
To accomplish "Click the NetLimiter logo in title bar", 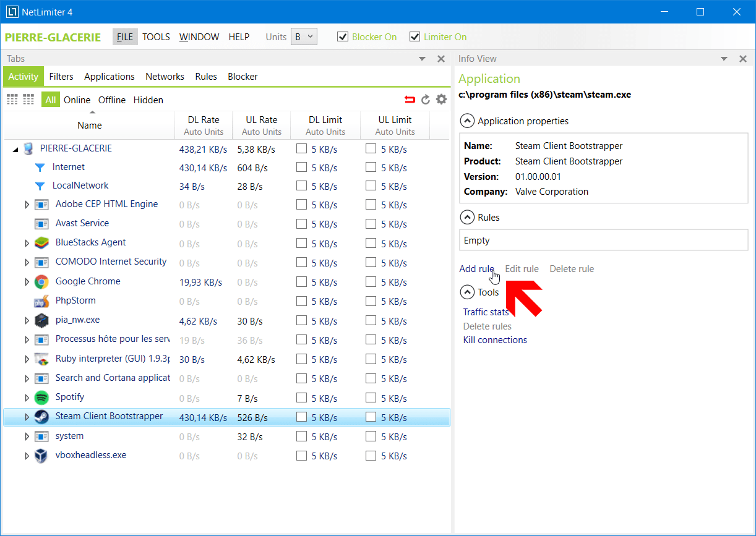I will click(12, 12).
